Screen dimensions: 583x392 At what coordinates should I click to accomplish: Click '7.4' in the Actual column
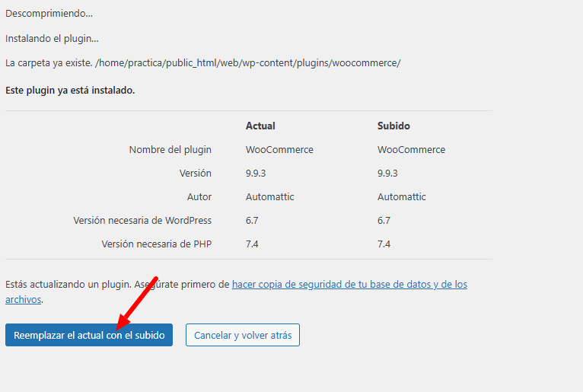[x=252, y=244]
